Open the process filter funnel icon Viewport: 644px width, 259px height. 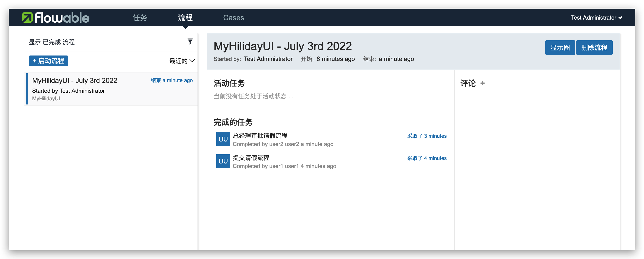(x=190, y=42)
